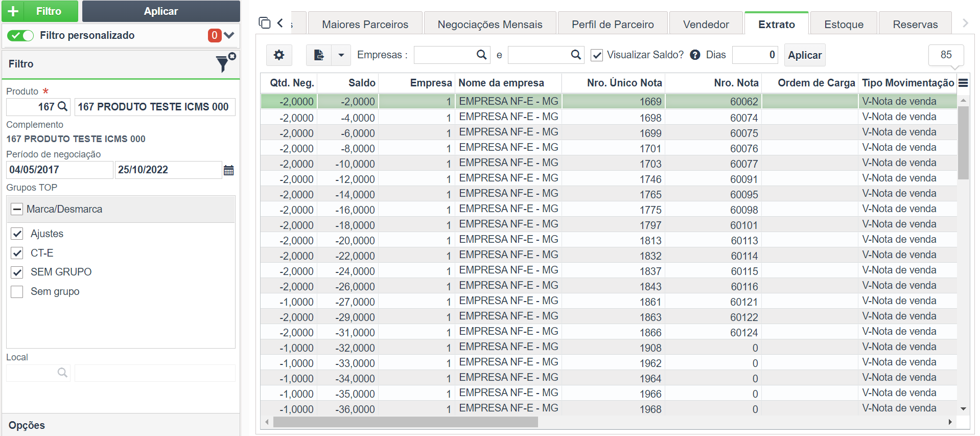Toggle the Visualizar Saldo checkbox
The height and width of the screenshot is (436, 980).
(x=597, y=55)
